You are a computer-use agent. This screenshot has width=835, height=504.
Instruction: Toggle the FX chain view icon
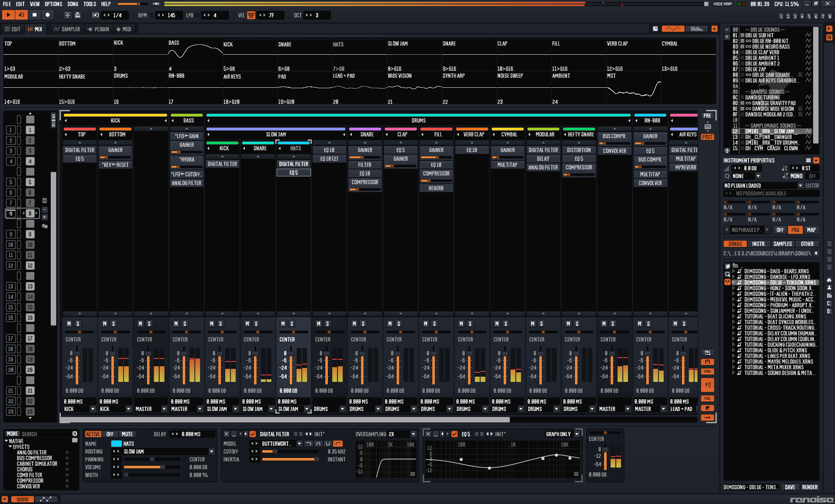(x=708, y=126)
